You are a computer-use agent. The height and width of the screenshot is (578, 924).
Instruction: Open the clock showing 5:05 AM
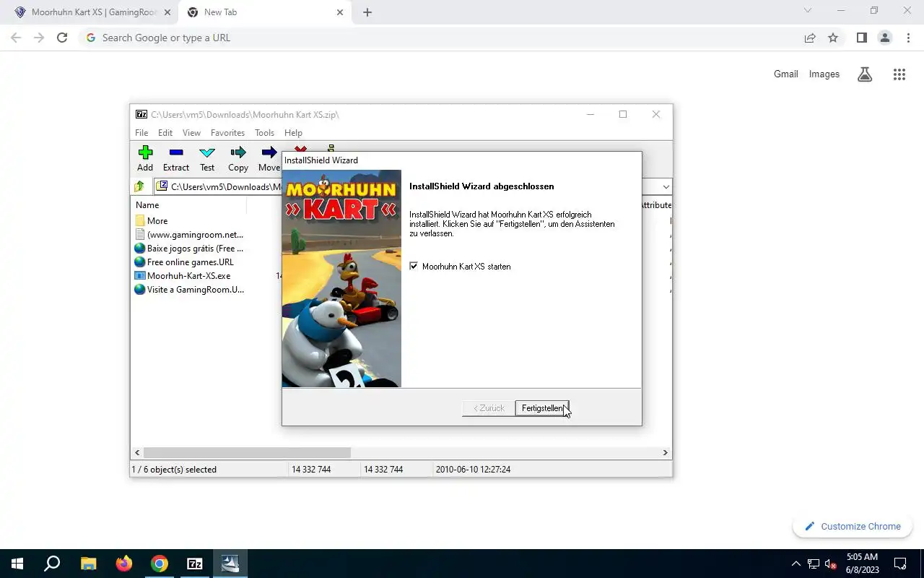tap(862, 564)
